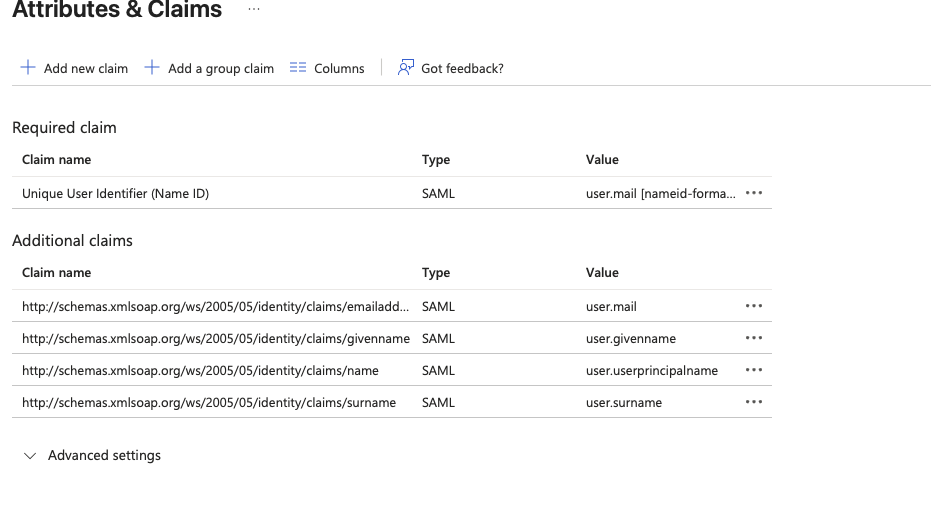Click the user.mail value in emailaddress row
The image size is (931, 525).
click(x=611, y=306)
